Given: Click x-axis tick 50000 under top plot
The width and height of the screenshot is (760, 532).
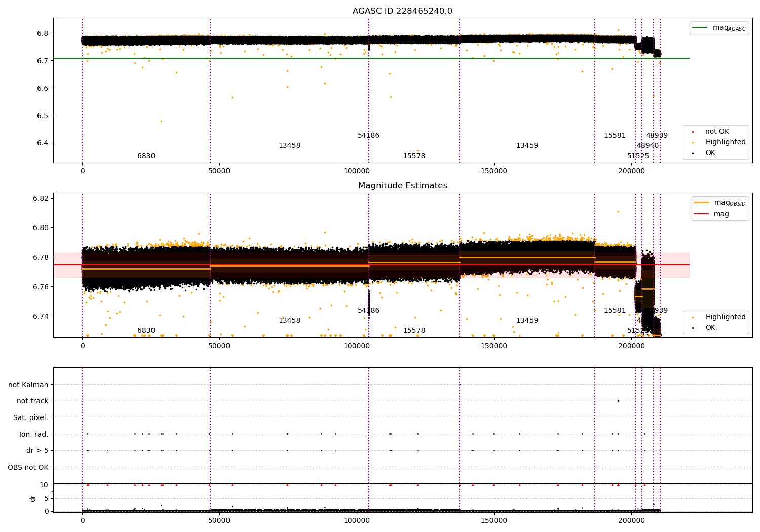Looking at the screenshot, I should (219, 171).
